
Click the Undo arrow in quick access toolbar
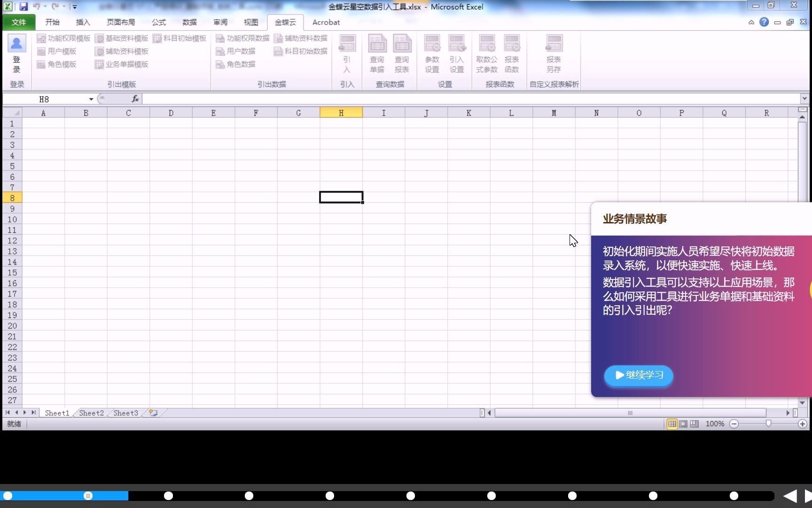click(36, 7)
